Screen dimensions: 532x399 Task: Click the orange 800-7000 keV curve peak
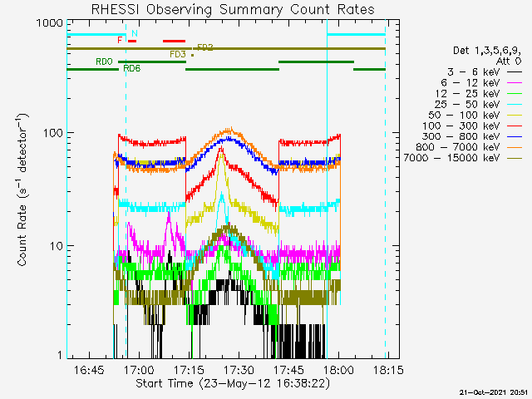click(230, 130)
